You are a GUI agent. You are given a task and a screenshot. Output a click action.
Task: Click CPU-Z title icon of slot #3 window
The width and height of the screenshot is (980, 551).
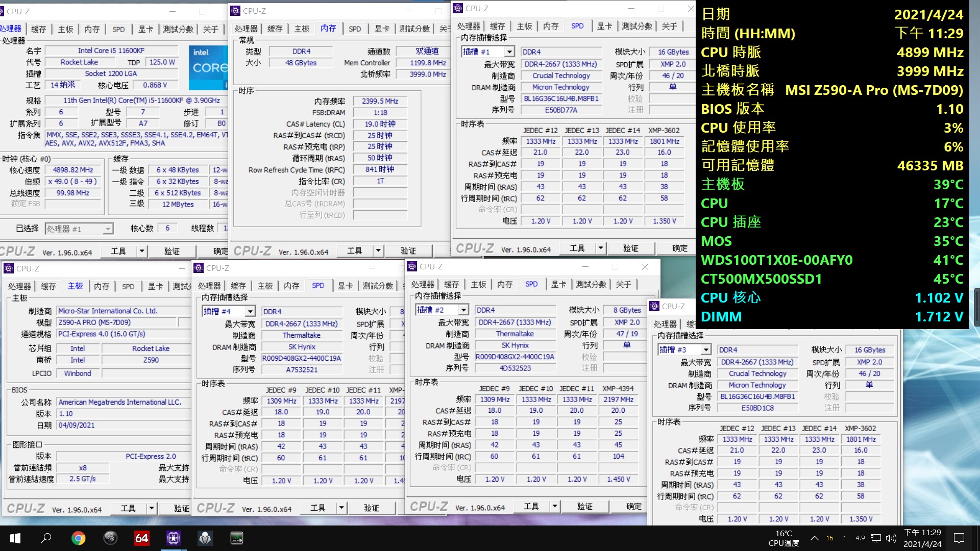click(654, 306)
